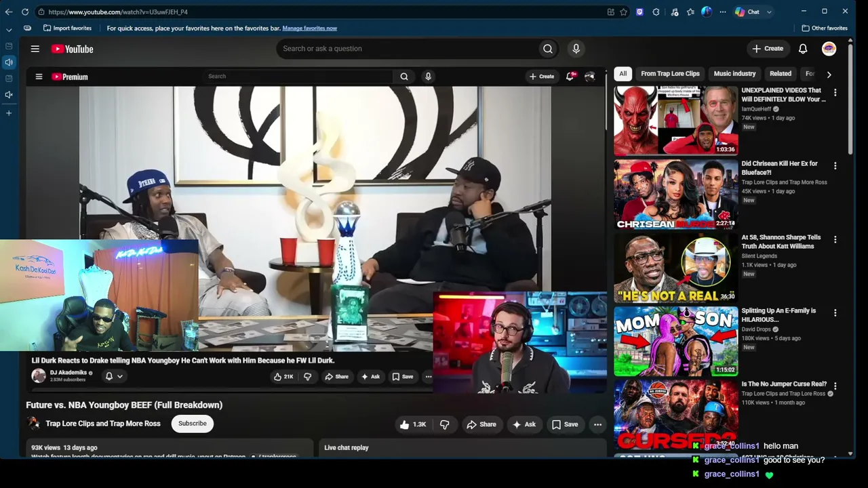Open the YouTube account avatar menu
Screen dimensions: 868x488
[x=829, y=49]
